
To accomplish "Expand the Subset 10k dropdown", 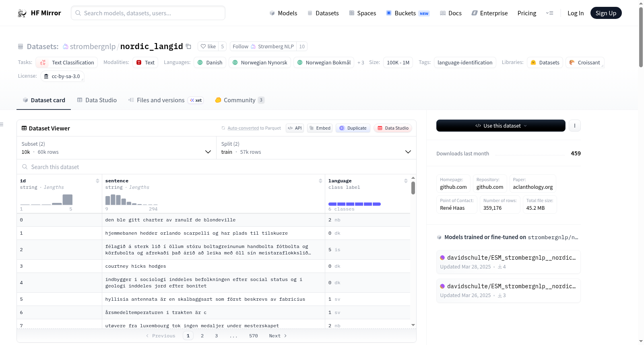I will tap(116, 148).
